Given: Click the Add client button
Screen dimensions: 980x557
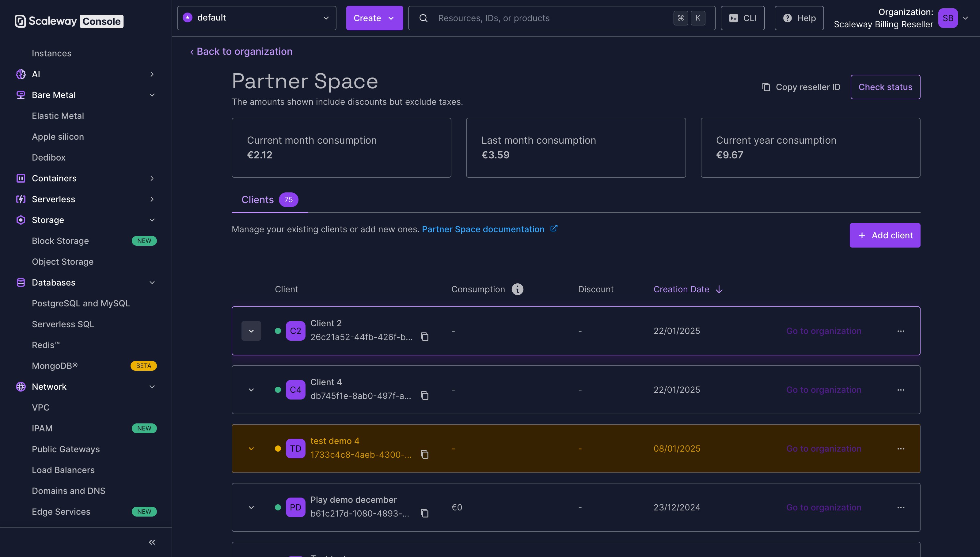Looking at the screenshot, I should [885, 235].
